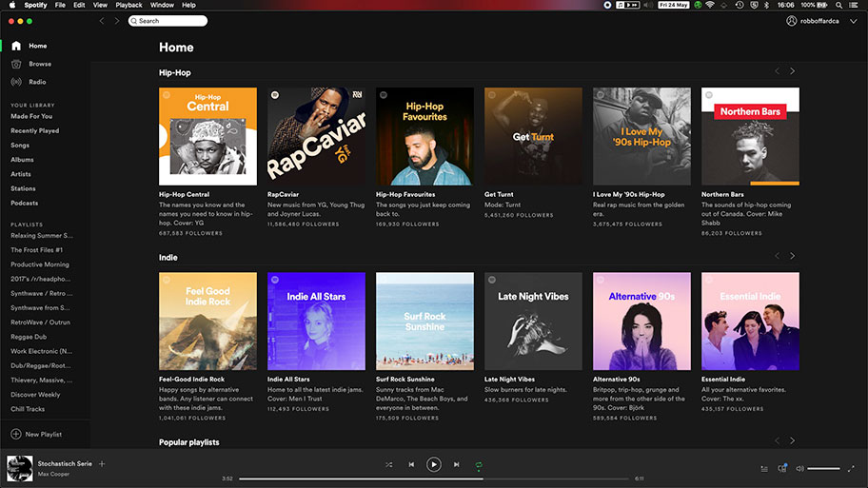Open Wi-Fi status in menu bar
868x488 pixels.
point(710,5)
